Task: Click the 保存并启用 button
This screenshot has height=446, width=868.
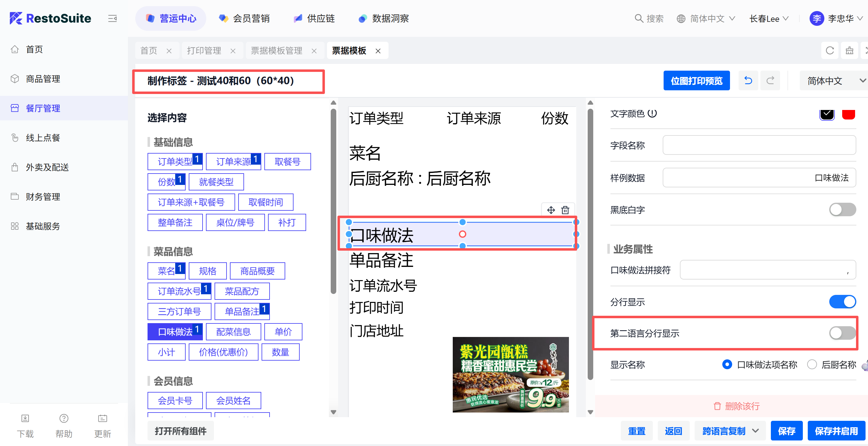Action: pyautogui.click(x=836, y=431)
